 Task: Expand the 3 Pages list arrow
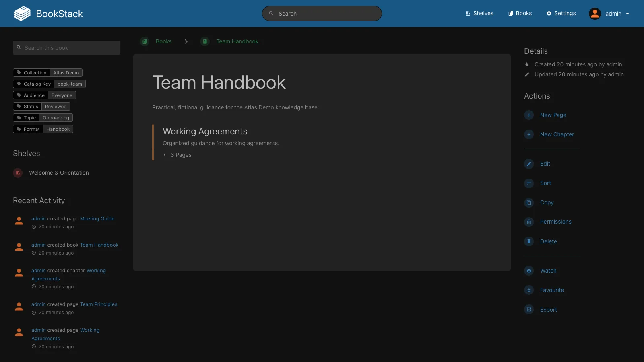point(165,155)
